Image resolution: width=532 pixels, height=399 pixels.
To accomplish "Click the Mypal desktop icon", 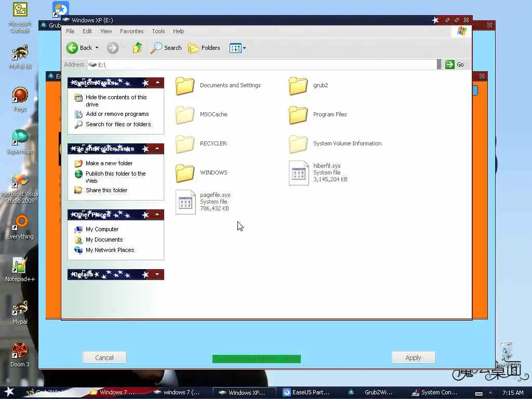I will point(20,312).
